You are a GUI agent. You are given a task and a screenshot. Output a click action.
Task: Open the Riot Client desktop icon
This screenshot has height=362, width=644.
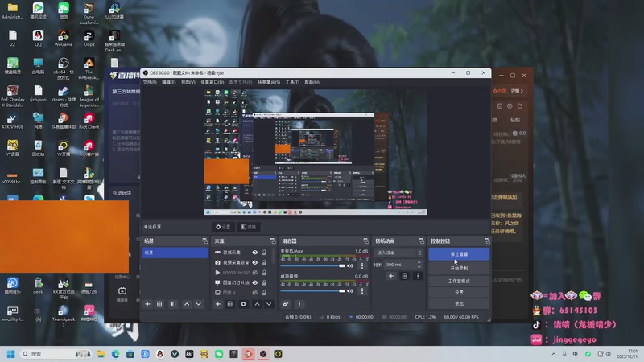click(x=89, y=121)
